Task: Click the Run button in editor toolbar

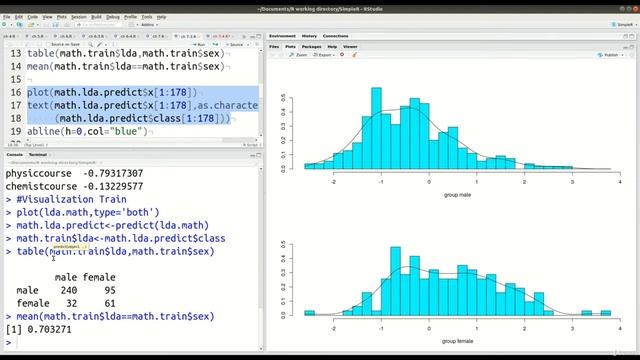Action: (199, 44)
